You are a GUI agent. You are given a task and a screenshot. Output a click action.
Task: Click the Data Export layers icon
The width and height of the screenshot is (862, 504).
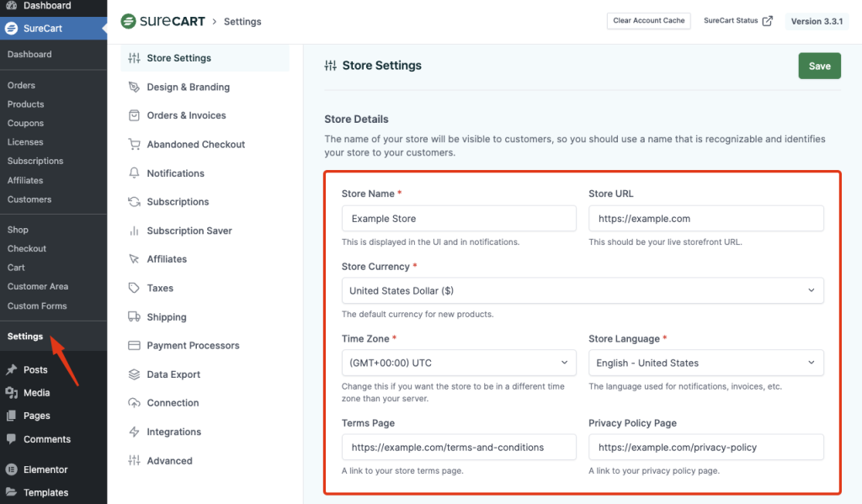point(133,374)
